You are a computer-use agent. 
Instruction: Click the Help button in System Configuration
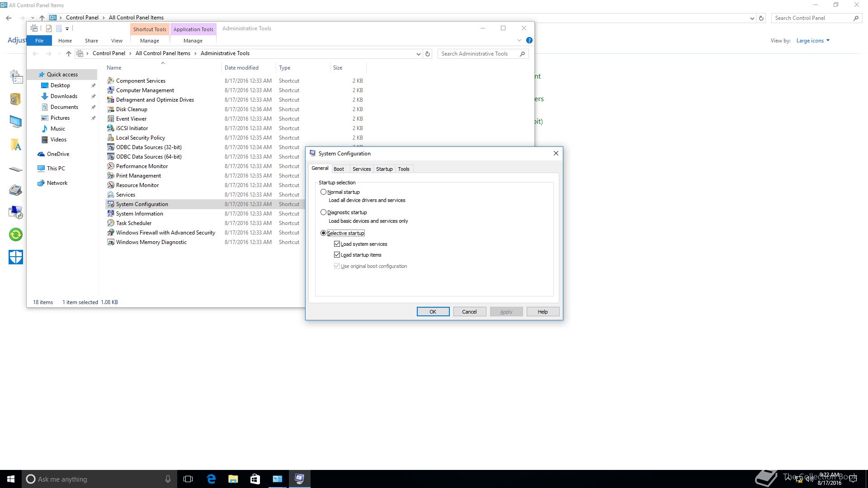coord(543,312)
